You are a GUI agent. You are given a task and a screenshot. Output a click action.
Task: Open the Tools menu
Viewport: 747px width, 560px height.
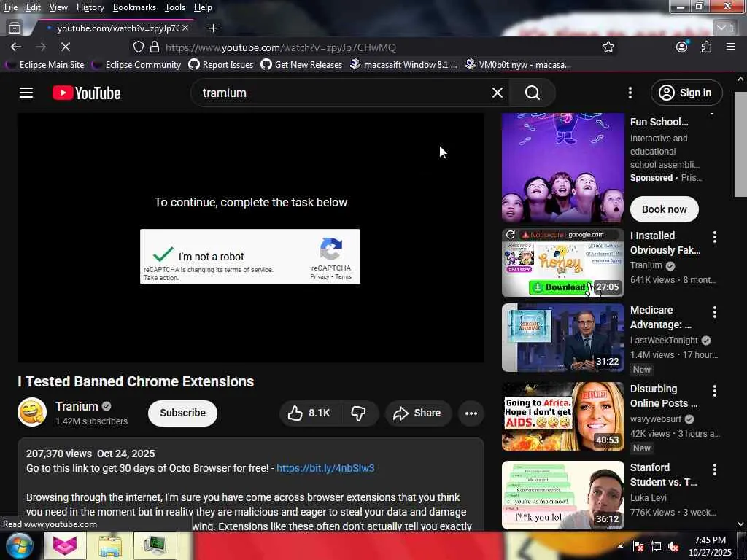[x=175, y=7]
